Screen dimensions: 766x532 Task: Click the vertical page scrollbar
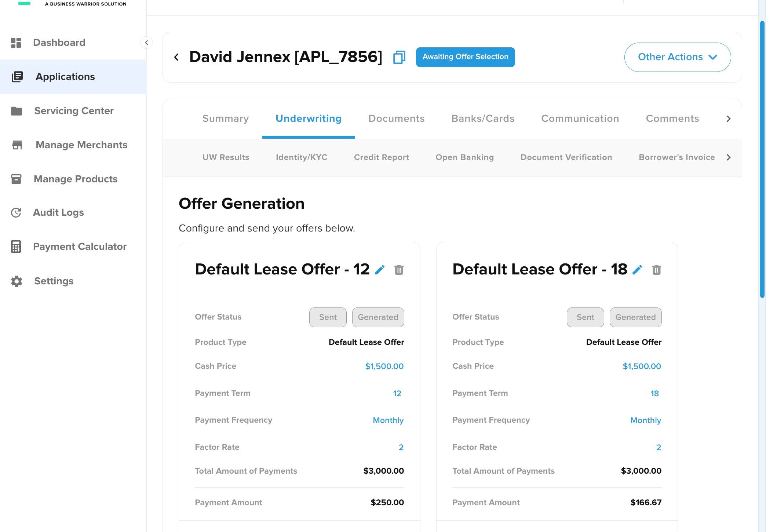[762, 159]
